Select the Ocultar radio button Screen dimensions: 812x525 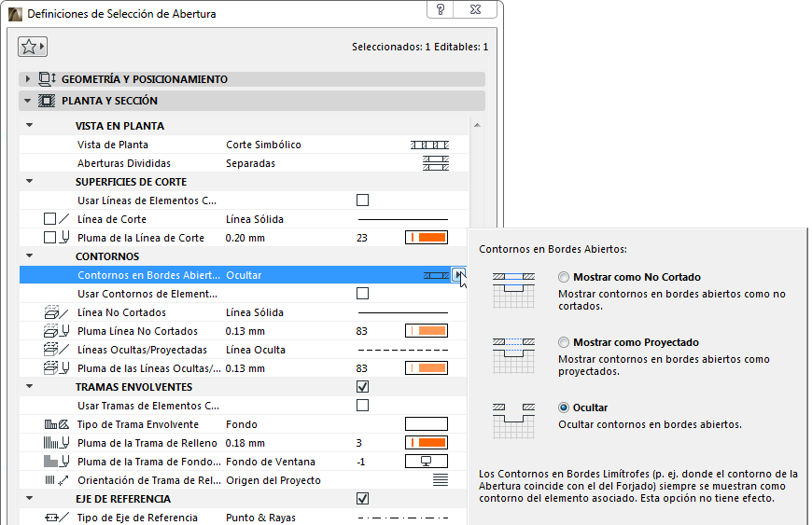click(564, 408)
